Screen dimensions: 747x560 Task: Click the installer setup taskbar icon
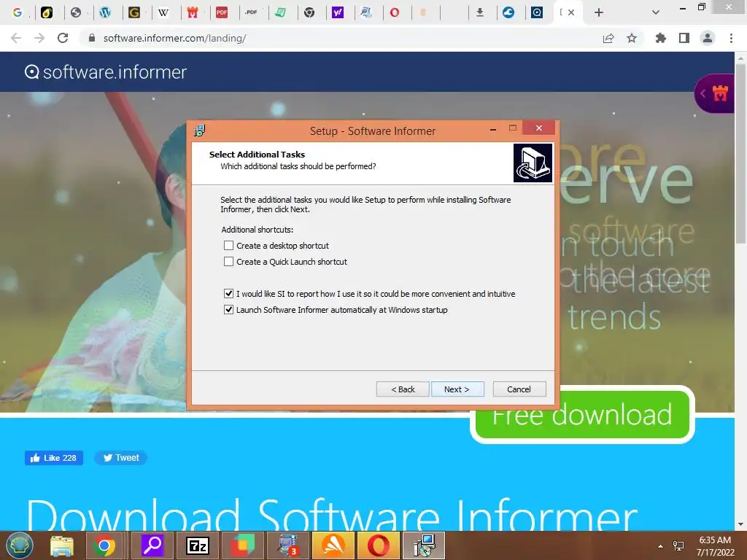424,545
